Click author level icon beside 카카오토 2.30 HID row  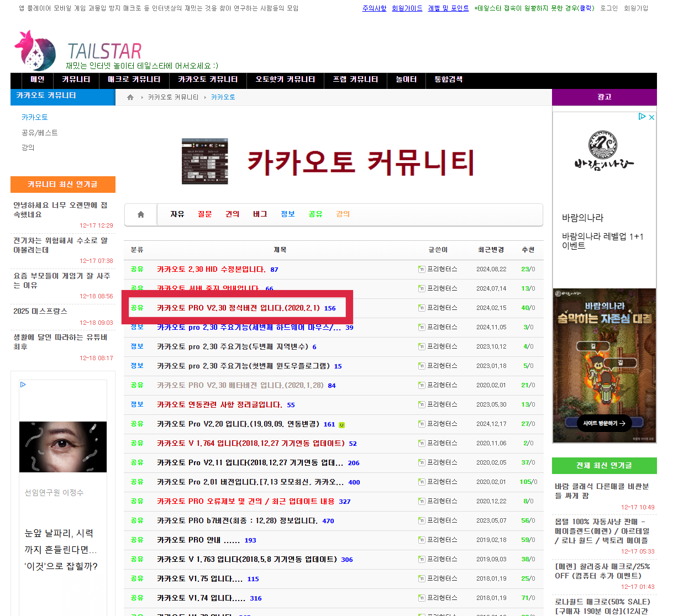coord(422,270)
